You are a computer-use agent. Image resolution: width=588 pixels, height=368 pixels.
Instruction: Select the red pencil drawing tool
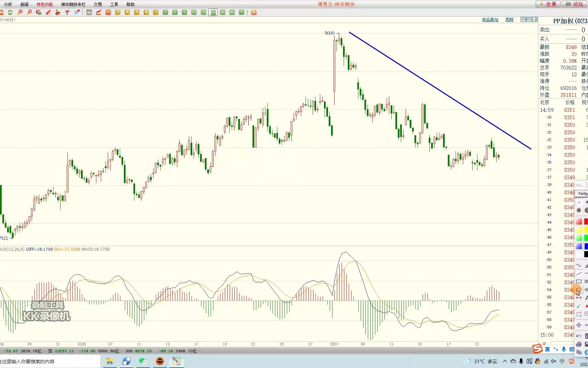pyautogui.click(x=48, y=12)
